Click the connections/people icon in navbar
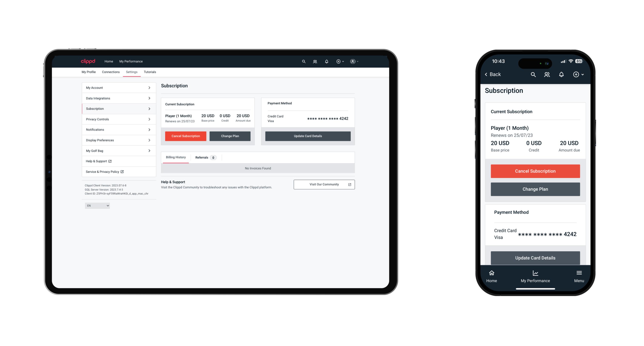The width and height of the screenshot is (644, 346). coord(315,62)
